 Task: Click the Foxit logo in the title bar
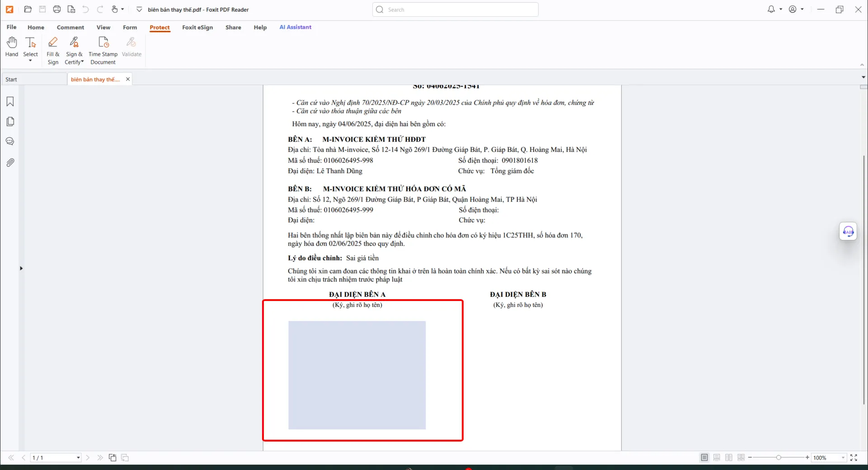click(x=9, y=9)
